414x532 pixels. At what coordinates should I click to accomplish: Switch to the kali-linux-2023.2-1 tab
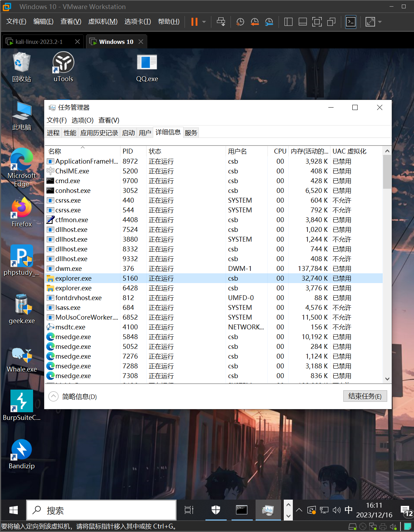39,42
